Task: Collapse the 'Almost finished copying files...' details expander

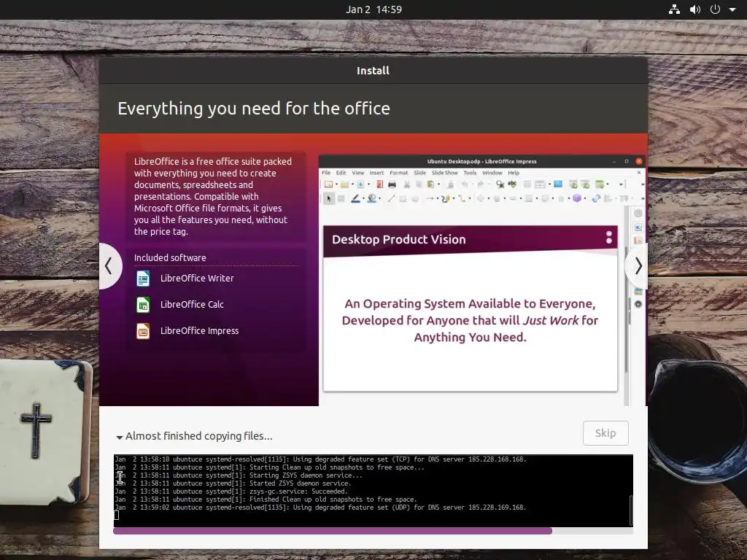Action: 120,437
